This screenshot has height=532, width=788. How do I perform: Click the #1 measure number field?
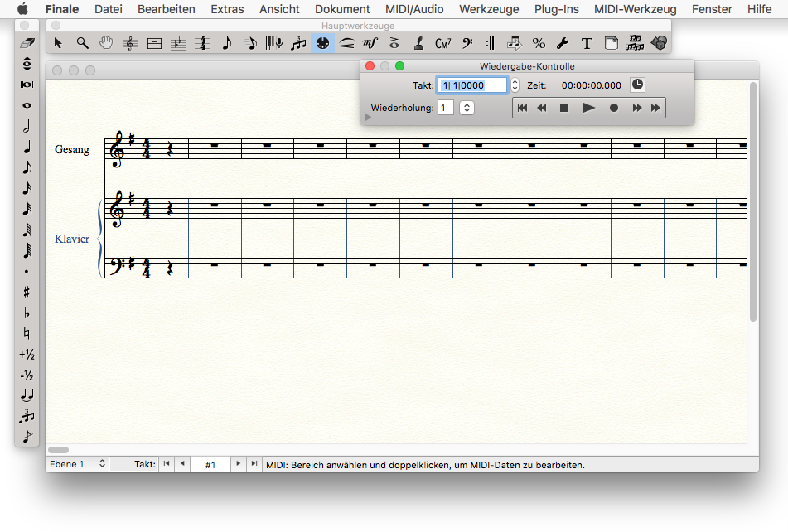[210, 465]
